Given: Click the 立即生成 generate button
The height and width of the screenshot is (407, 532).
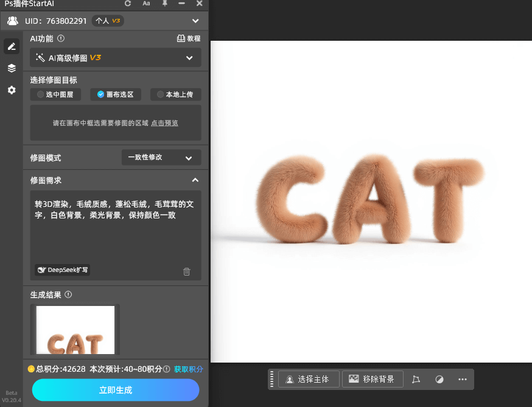Looking at the screenshot, I should 115,390.
